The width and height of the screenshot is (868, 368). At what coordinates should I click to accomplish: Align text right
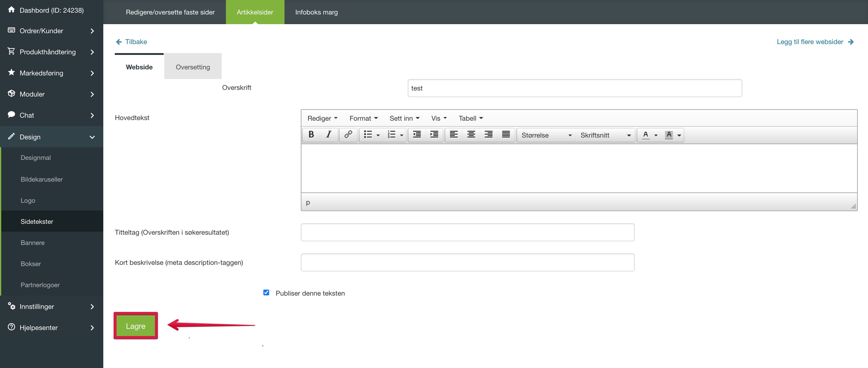point(489,135)
